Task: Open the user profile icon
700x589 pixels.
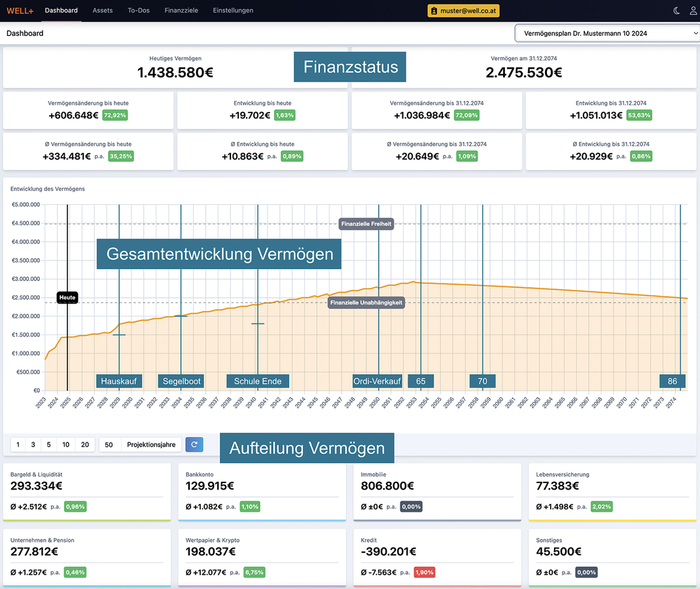Action: 693,10
